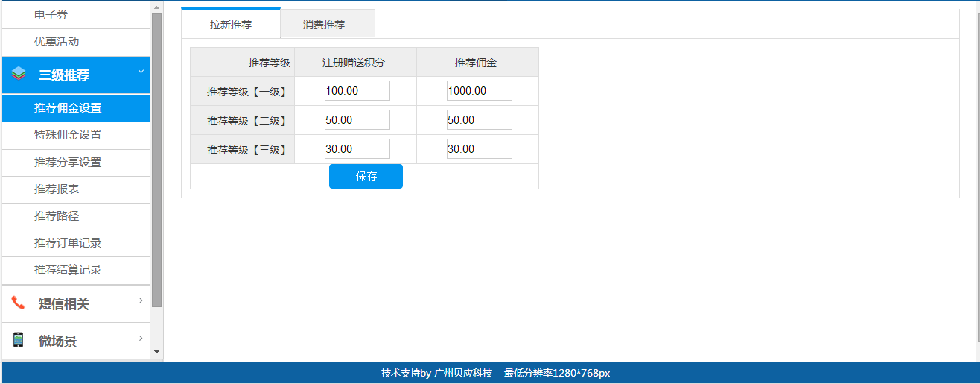Click 二级 推荐佣金 field showing 50.00
This screenshot has width=980, height=384.
pyautogui.click(x=480, y=120)
